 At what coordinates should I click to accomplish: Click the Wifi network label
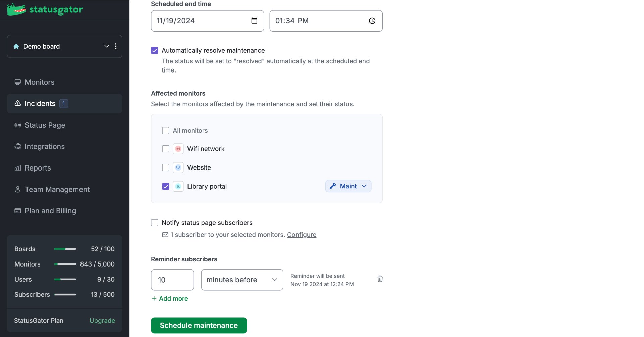click(x=206, y=149)
